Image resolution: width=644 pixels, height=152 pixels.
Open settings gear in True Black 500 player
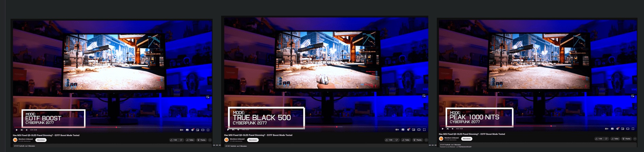408,130
